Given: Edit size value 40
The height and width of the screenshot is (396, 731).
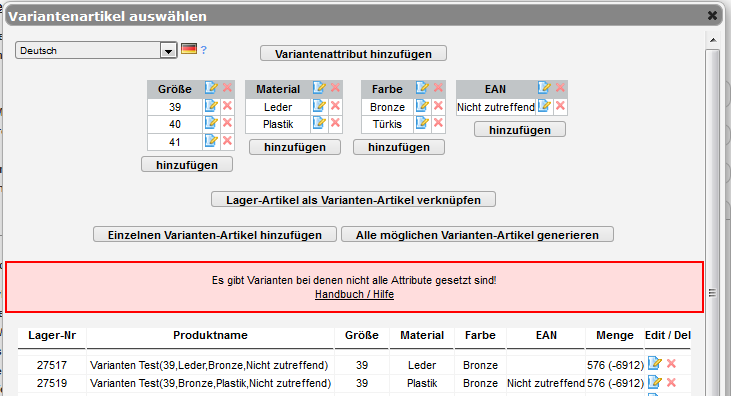Looking at the screenshot, I should pos(211,123).
